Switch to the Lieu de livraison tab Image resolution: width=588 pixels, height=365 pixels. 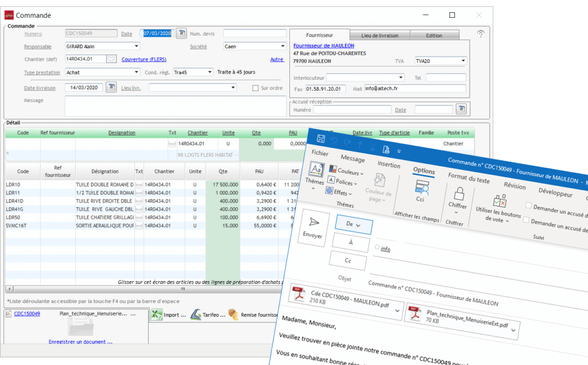[x=380, y=36]
